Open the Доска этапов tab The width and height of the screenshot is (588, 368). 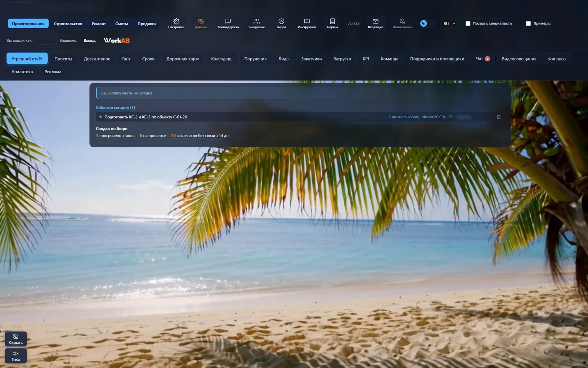[x=97, y=59]
